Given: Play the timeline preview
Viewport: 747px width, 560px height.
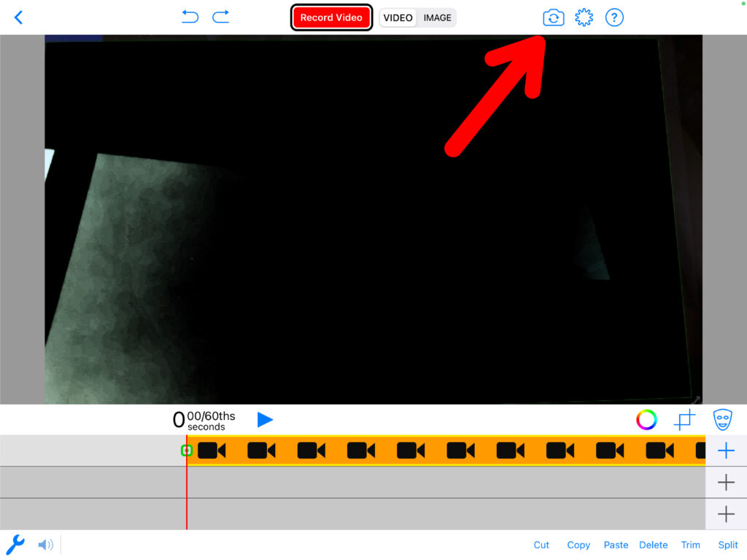Looking at the screenshot, I should 265,419.
